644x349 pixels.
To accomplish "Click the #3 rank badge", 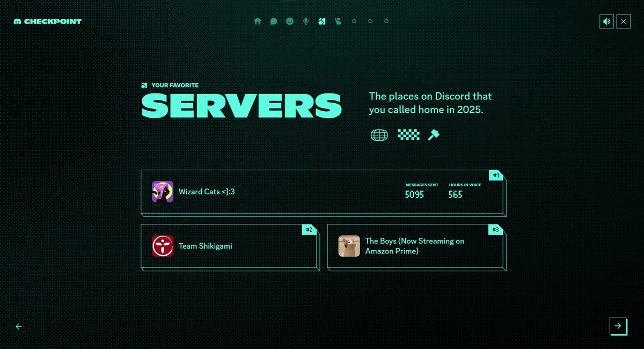I will [x=496, y=229].
